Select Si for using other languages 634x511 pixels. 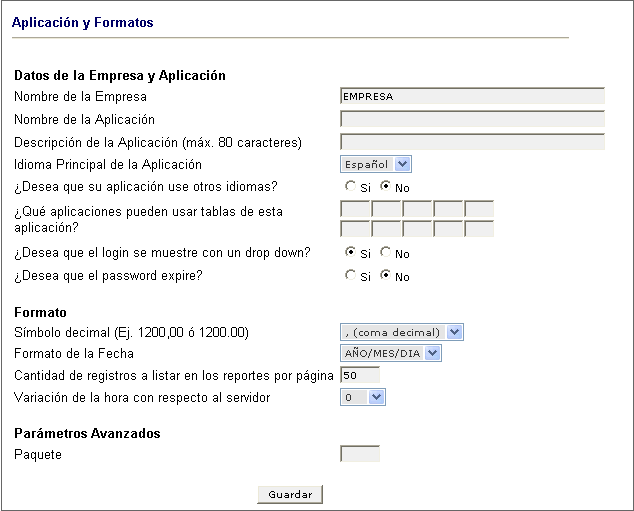click(350, 186)
